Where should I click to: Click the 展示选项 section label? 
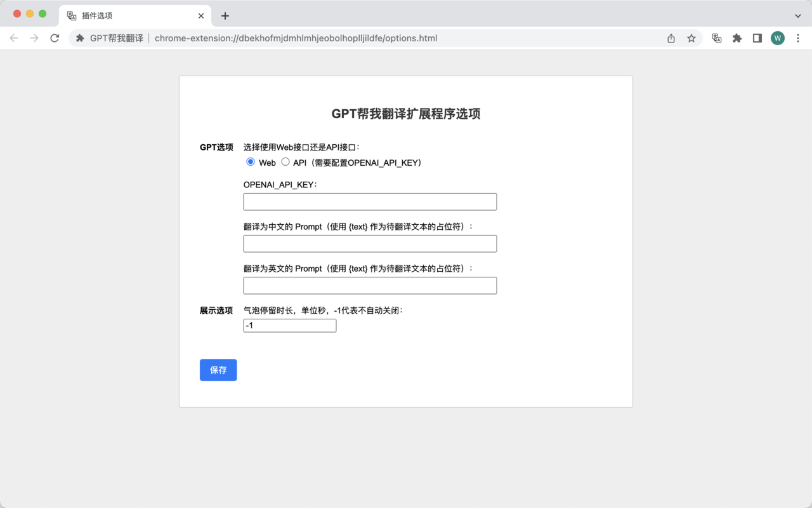216,311
